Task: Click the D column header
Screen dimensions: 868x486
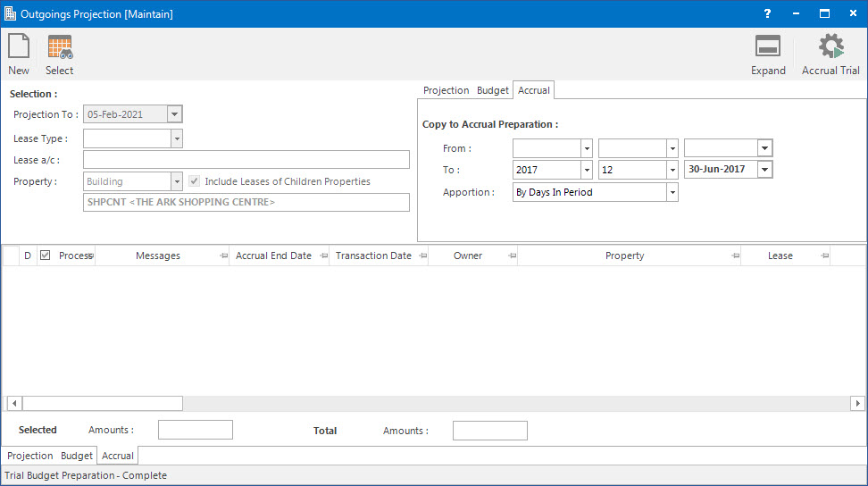Action: click(28, 256)
